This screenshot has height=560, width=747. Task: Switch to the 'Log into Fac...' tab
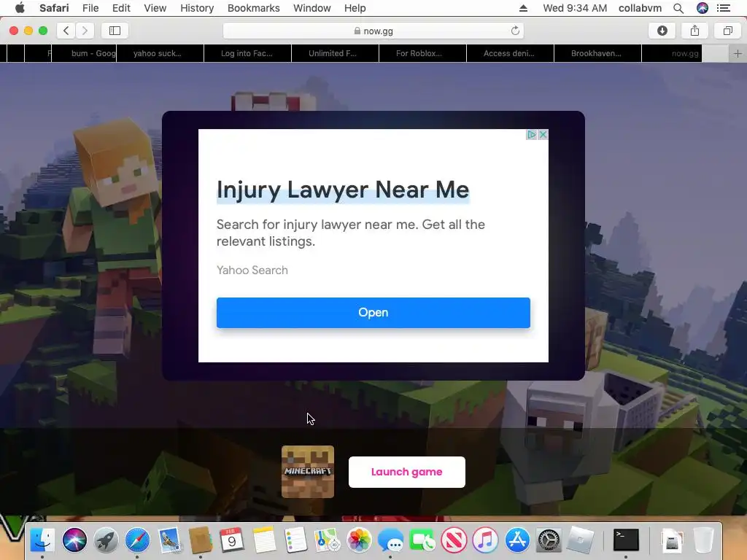click(248, 53)
